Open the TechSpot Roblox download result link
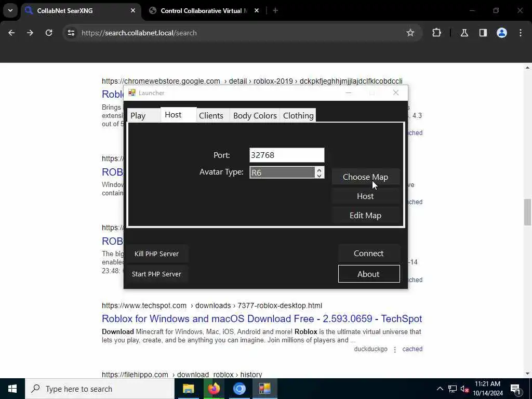Viewport: 532px width, 399px height. pyautogui.click(x=262, y=318)
